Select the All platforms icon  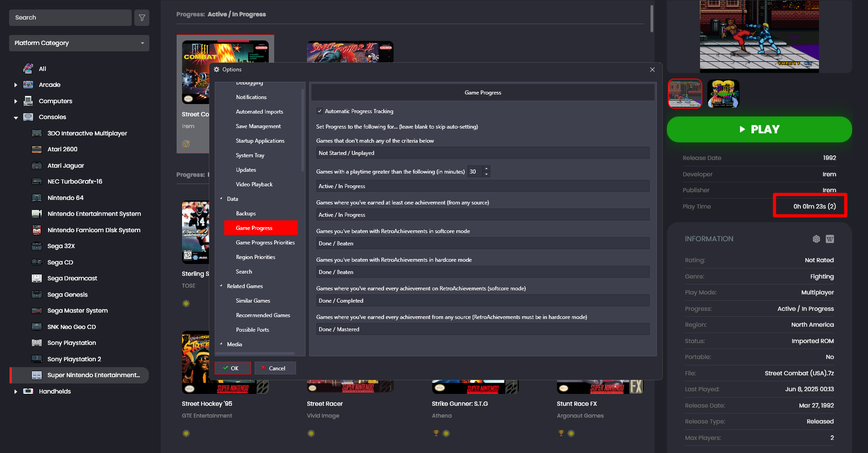click(x=28, y=69)
